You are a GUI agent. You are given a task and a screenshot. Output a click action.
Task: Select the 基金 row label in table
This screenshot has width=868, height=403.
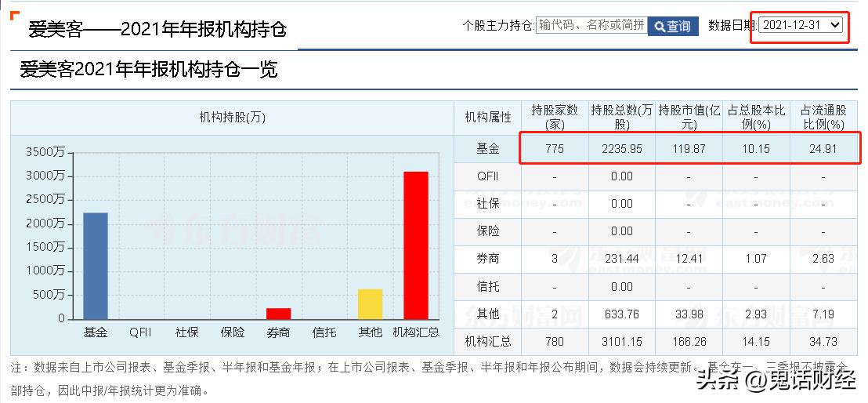488,148
